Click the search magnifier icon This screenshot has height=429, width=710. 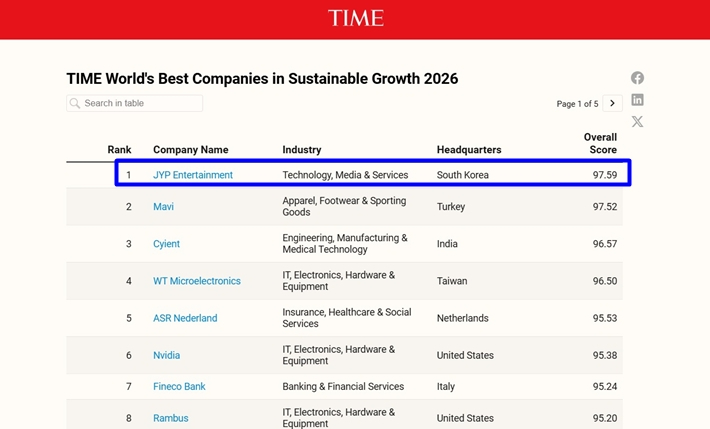[75, 103]
